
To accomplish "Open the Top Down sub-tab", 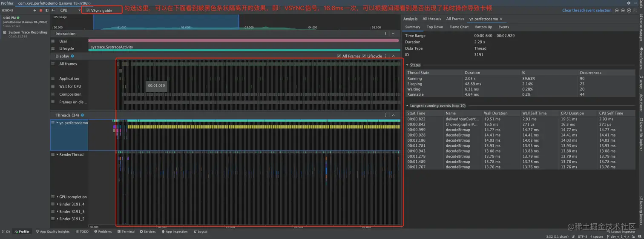I will pyautogui.click(x=435, y=27).
